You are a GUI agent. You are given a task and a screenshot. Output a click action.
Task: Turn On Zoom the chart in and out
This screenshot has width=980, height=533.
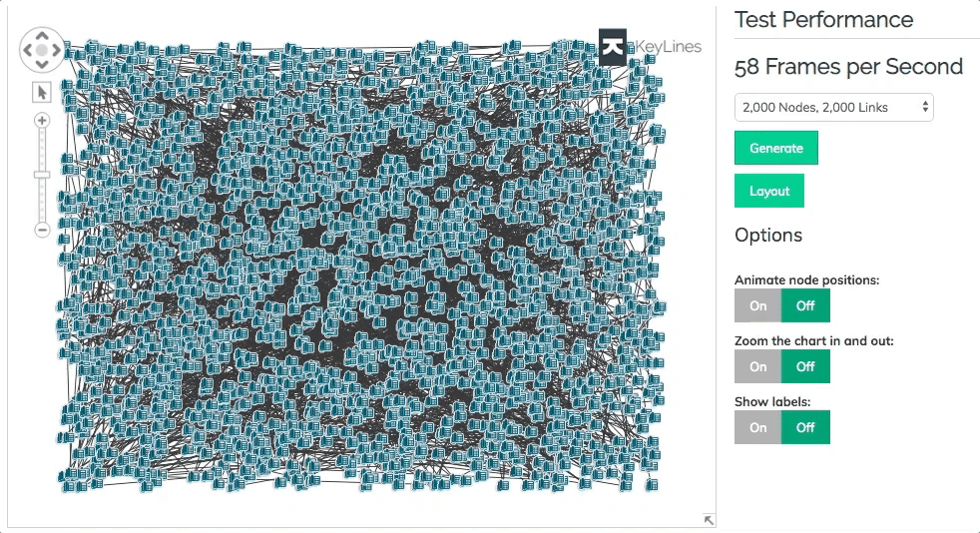pyautogui.click(x=758, y=366)
